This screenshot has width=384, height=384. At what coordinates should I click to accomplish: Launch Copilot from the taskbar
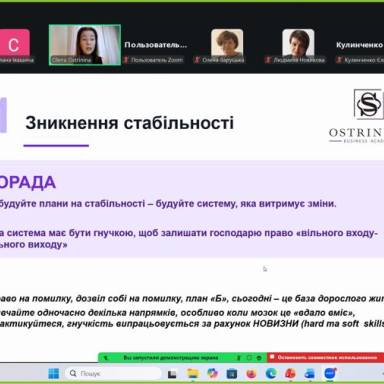[x=212, y=374]
